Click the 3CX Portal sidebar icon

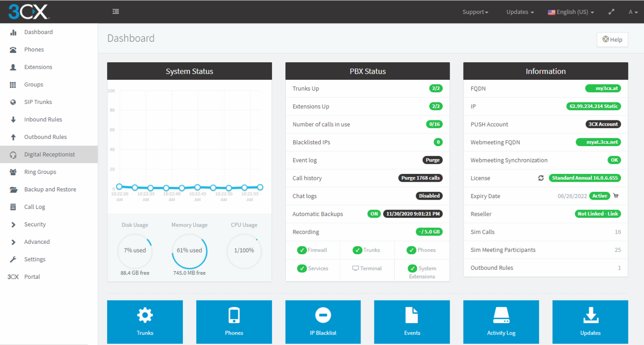tap(13, 277)
